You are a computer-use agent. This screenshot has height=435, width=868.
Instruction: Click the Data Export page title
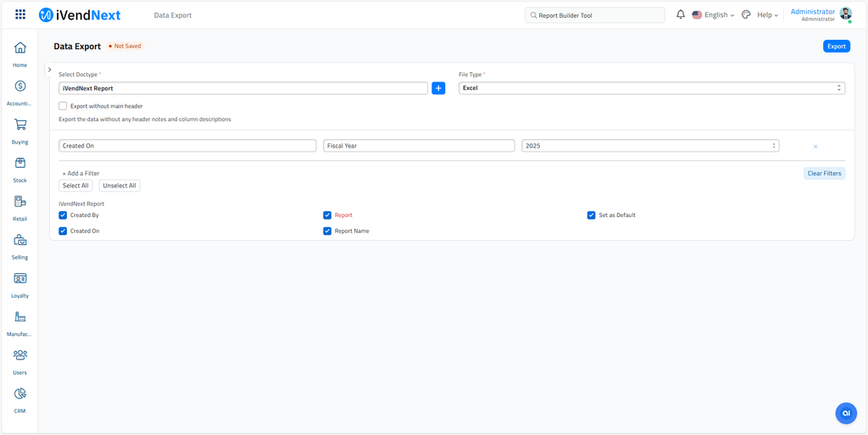pyautogui.click(x=77, y=47)
